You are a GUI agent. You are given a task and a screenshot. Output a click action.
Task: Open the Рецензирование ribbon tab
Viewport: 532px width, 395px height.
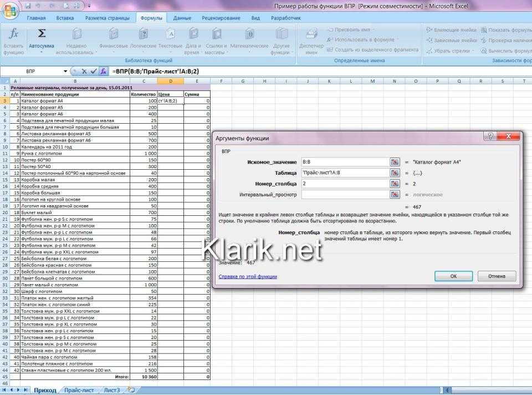(x=221, y=18)
